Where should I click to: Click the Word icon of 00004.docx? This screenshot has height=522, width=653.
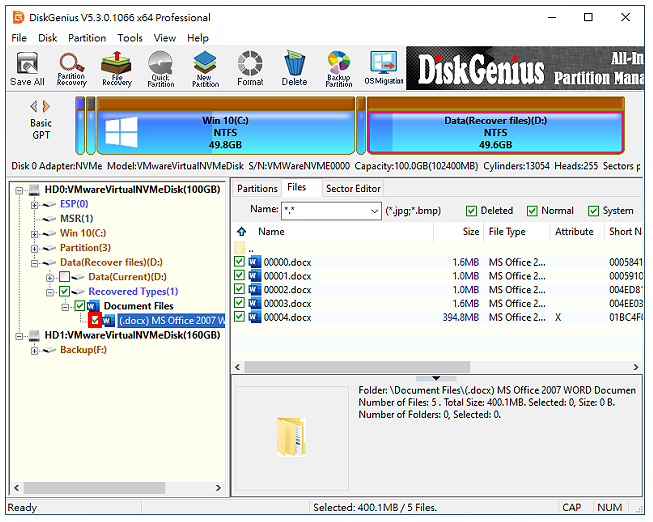click(254, 317)
